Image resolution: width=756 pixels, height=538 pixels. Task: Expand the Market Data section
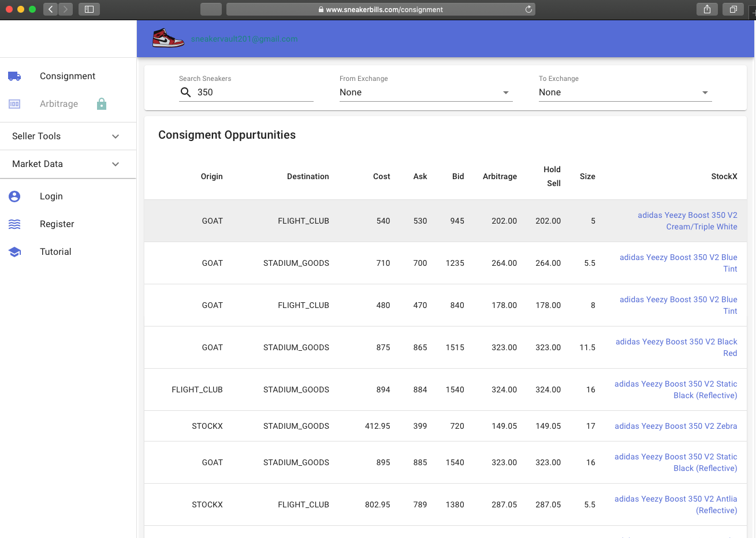pos(68,164)
